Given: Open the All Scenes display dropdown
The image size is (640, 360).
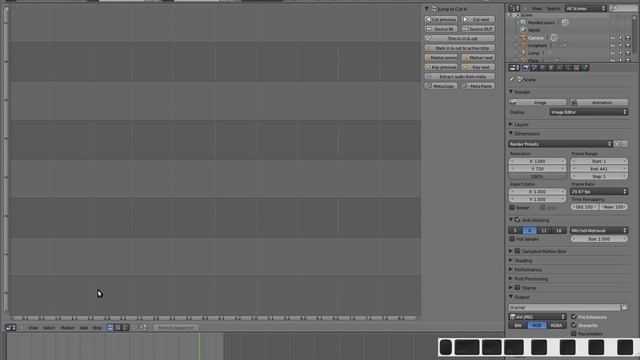Looking at the screenshot, I should coord(586,8).
